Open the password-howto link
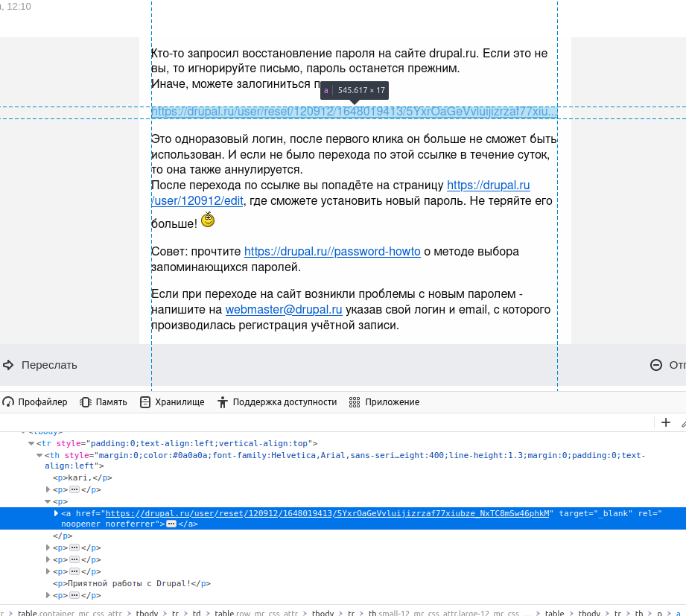 click(x=332, y=252)
